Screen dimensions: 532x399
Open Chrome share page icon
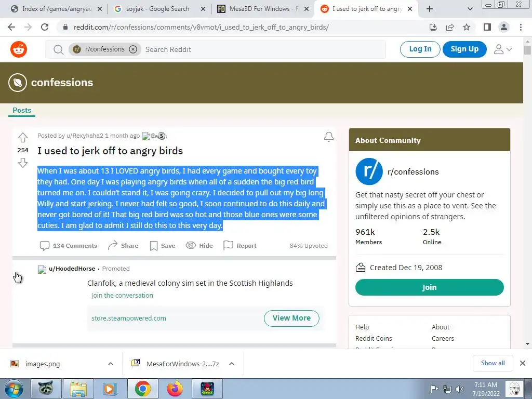click(450, 27)
